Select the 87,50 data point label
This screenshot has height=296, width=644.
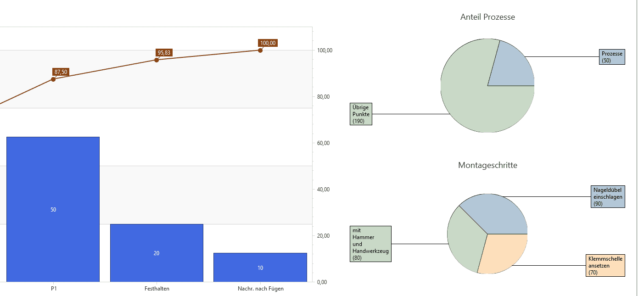point(61,72)
